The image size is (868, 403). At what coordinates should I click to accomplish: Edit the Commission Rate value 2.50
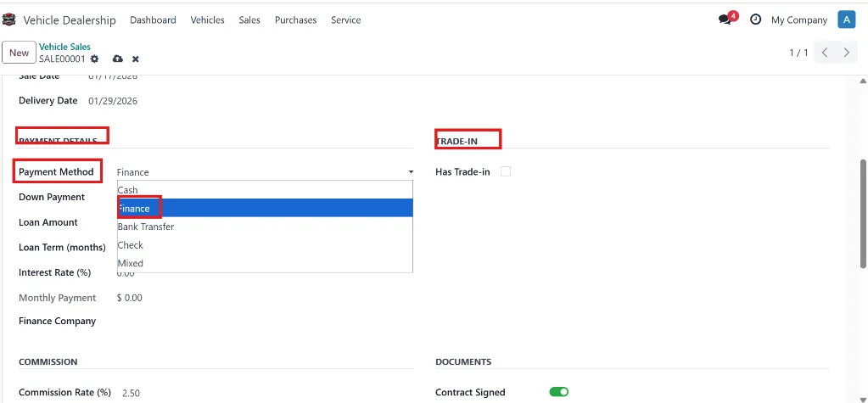click(x=131, y=393)
